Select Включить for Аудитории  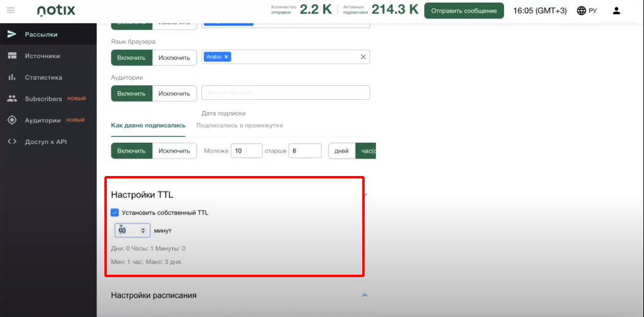pyautogui.click(x=131, y=93)
